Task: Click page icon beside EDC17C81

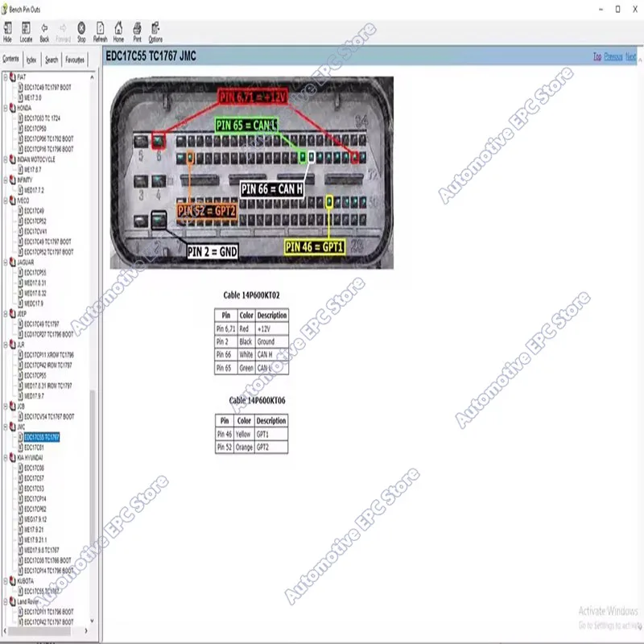Action: (x=20, y=448)
